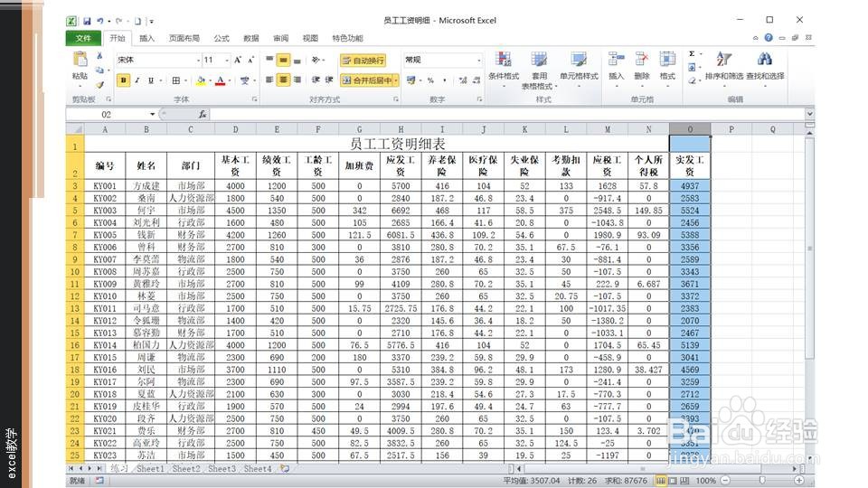
Task: Click Format as Table icon
Action: [539, 60]
